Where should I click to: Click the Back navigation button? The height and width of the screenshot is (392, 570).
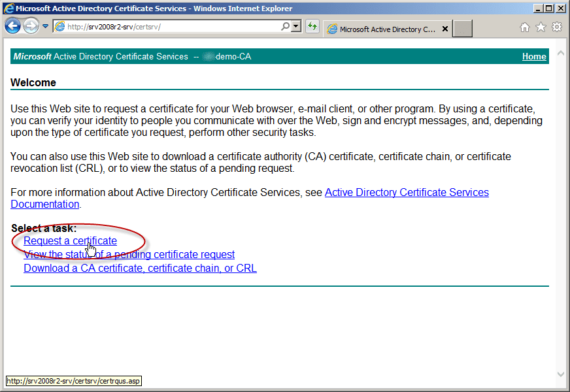tap(13, 25)
